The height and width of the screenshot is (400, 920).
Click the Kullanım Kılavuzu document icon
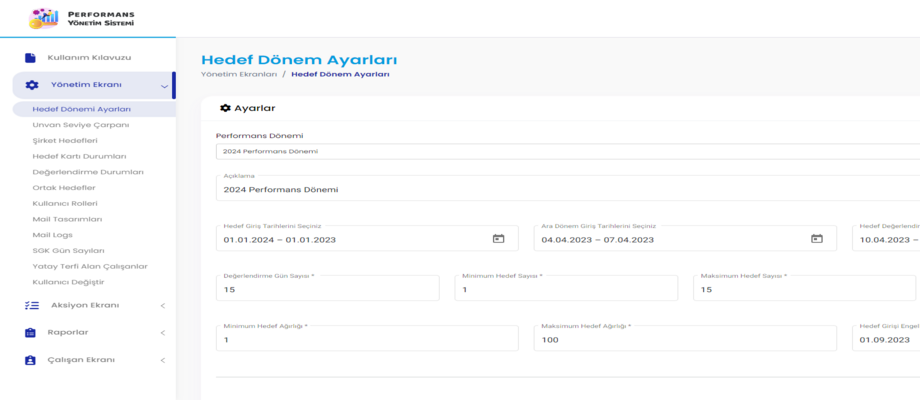[x=30, y=58]
